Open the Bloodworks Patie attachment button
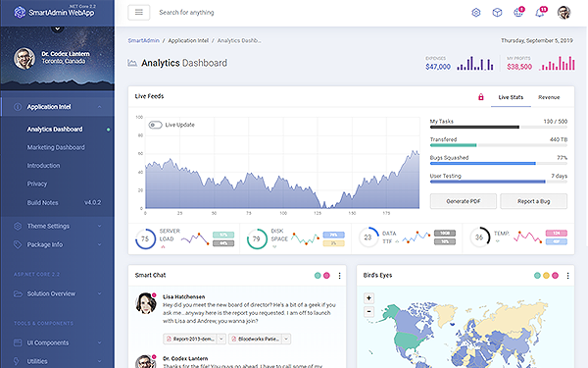588x368 pixels. click(256, 339)
